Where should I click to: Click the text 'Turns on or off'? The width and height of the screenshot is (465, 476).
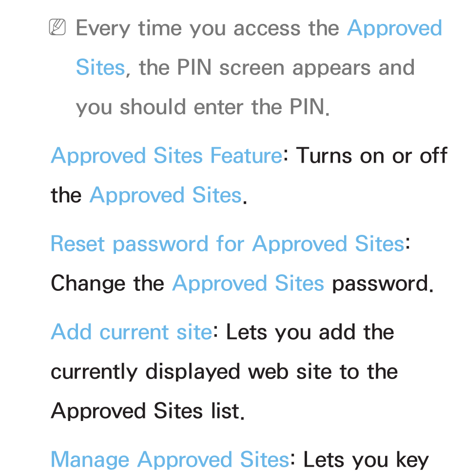372,155
